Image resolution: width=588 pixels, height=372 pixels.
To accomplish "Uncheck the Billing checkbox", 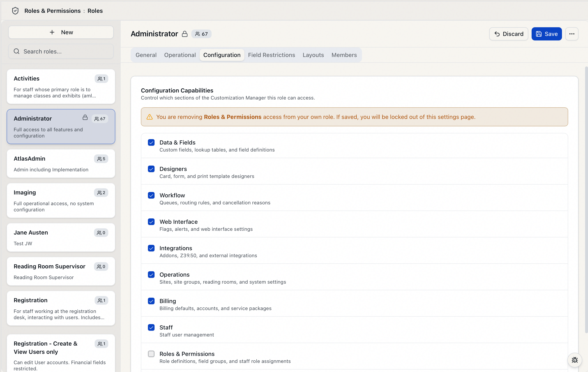I will click(151, 301).
